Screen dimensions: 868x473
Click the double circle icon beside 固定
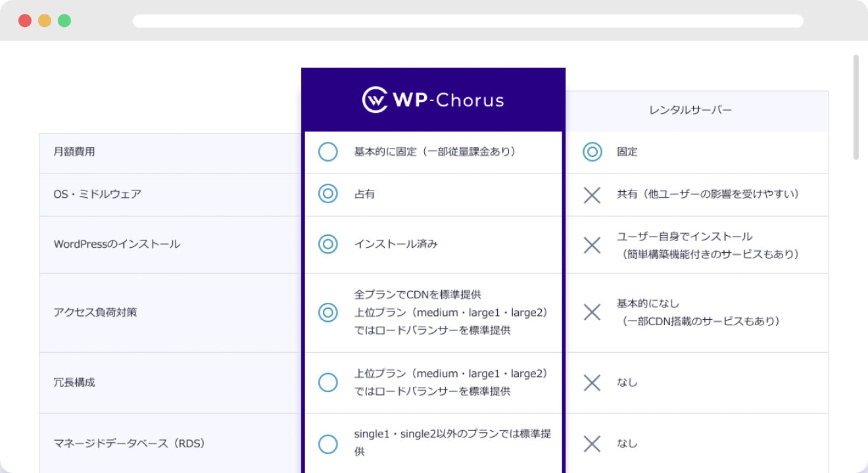coord(592,152)
